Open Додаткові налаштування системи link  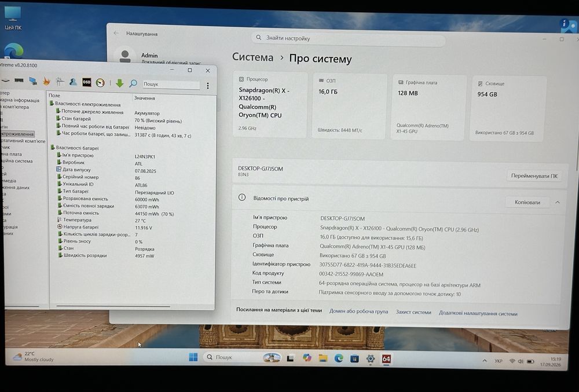coord(478,313)
